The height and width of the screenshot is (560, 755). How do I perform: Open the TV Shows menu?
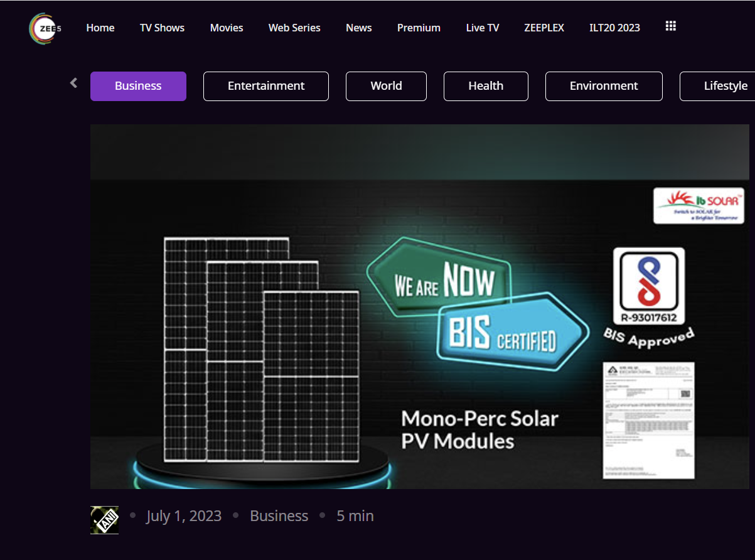[162, 28]
